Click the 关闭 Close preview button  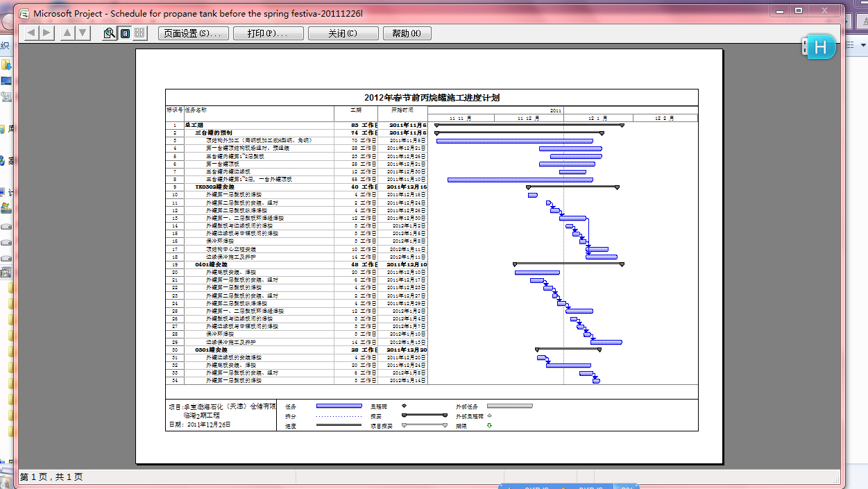point(343,33)
